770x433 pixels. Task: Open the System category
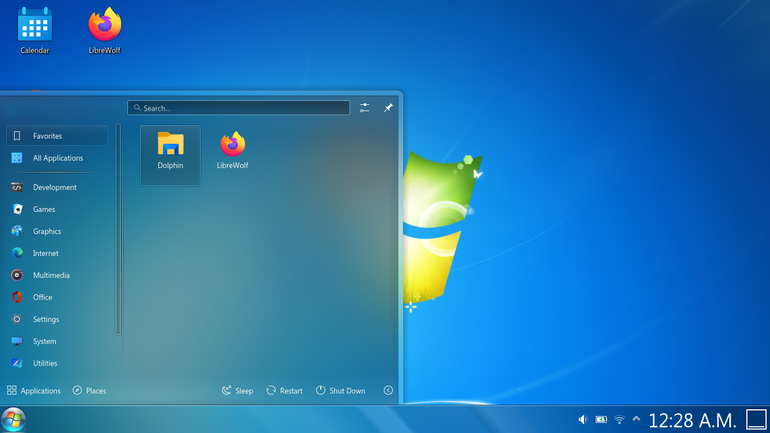pos(57,341)
